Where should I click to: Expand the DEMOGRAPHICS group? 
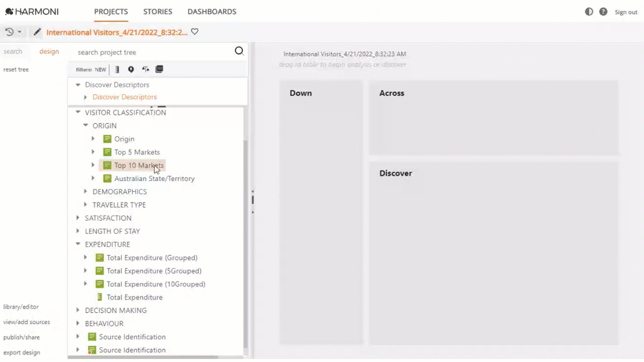pyautogui.click(x=86, y=192)
